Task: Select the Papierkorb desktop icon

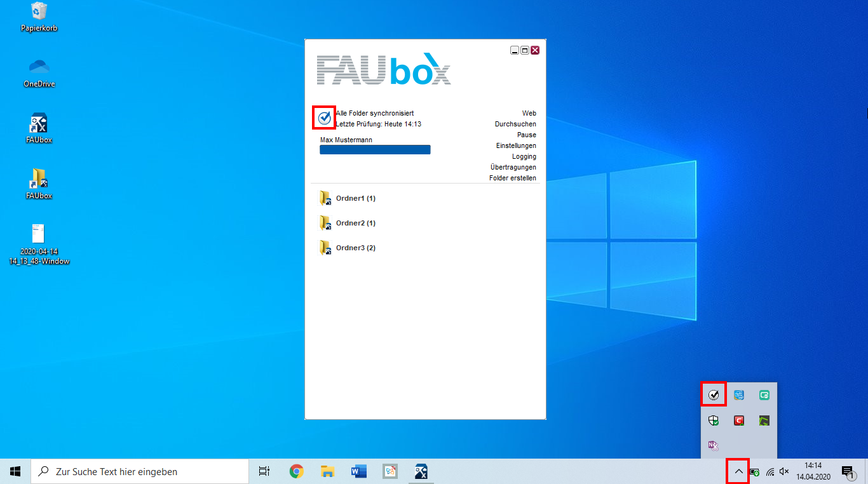Action: coord(39,17)
